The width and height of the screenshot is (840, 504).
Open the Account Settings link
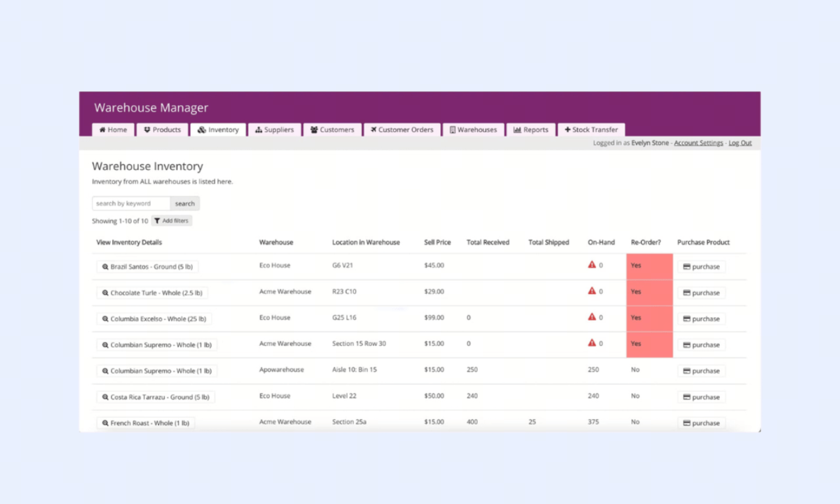[698, 143]
